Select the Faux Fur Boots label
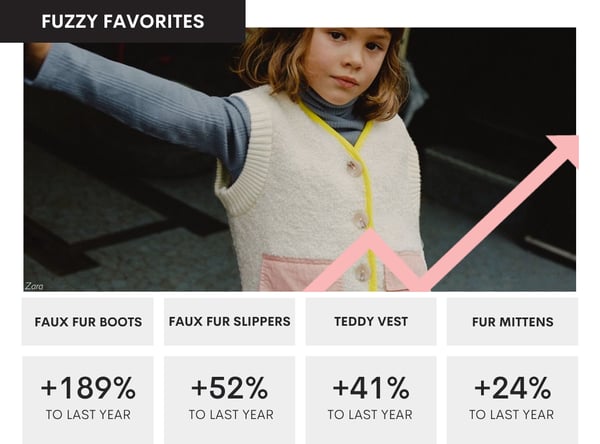600x444 pixels. click(88, 322)
